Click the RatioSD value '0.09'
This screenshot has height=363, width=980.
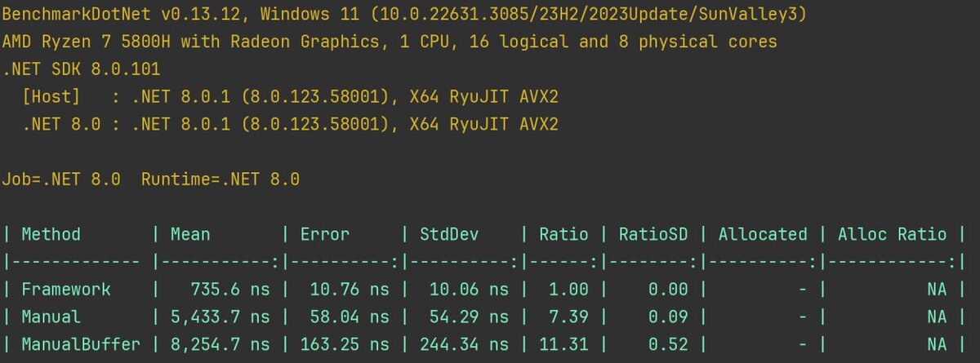coord(668,317)
